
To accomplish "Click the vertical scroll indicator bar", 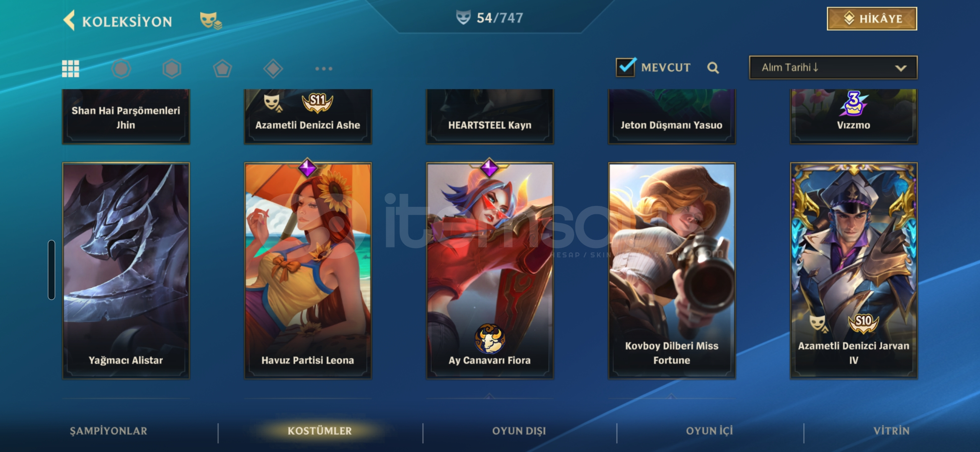I will [x=52, y=270].
